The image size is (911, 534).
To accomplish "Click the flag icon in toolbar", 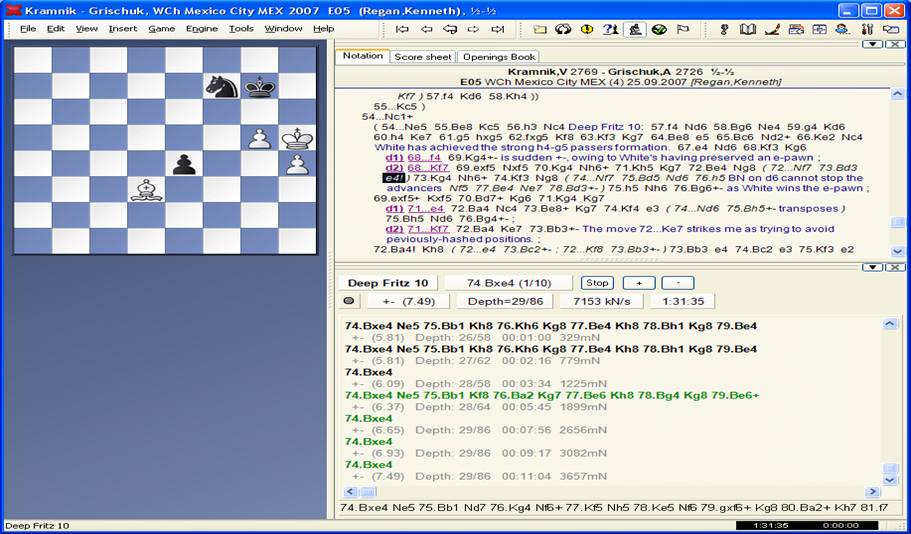I will pos(683,29).
